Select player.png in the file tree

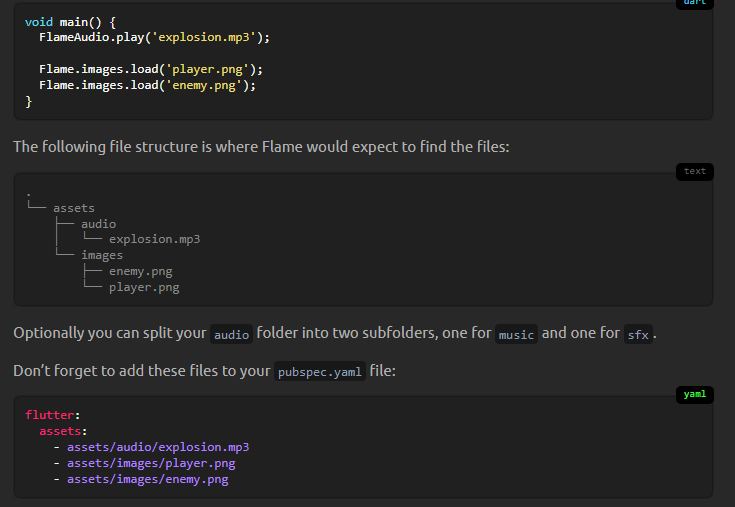pos(144,287)
